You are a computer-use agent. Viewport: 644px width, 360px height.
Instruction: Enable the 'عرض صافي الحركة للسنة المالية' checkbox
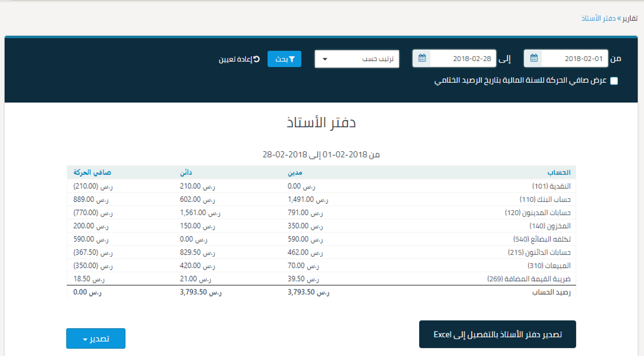click(x=613, y=81)
